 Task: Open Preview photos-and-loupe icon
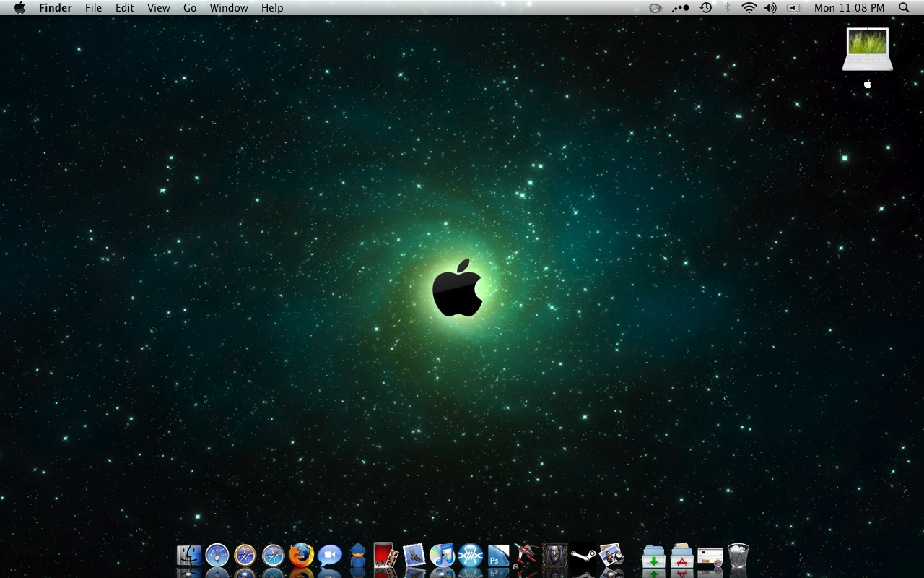(x=611, y=556)
